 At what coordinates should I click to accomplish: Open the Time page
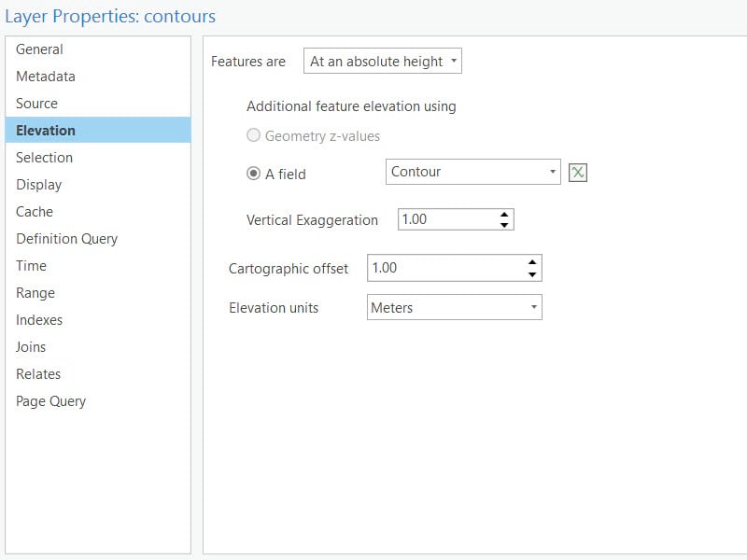pos(31,266)
